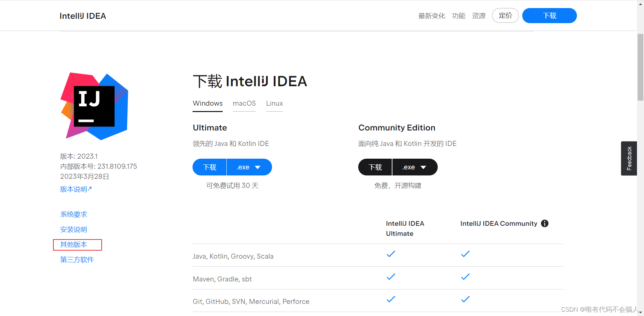Click the 定价 pricing button
The width and height of the screenshot is (644, 316).
[505, 15]
